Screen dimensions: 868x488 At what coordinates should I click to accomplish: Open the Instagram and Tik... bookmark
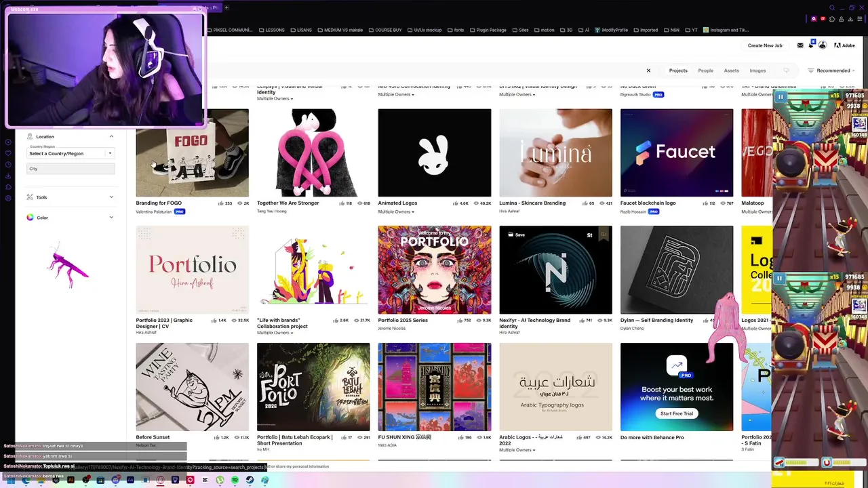coord(726,30)
